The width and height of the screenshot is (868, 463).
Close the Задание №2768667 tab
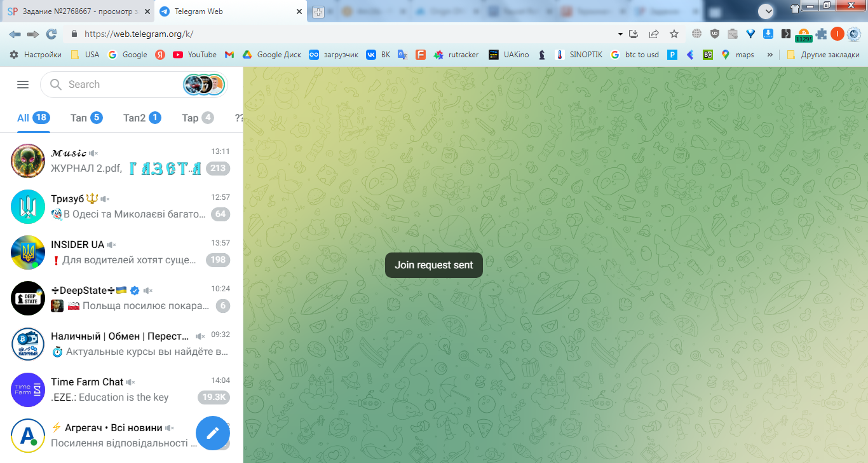point(147,11)
